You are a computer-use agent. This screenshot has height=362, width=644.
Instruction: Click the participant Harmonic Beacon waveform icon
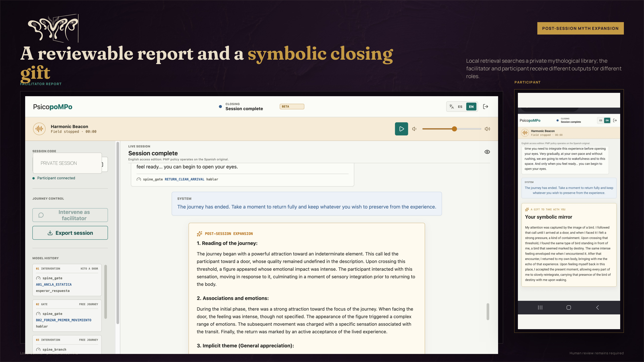point(525,133)
